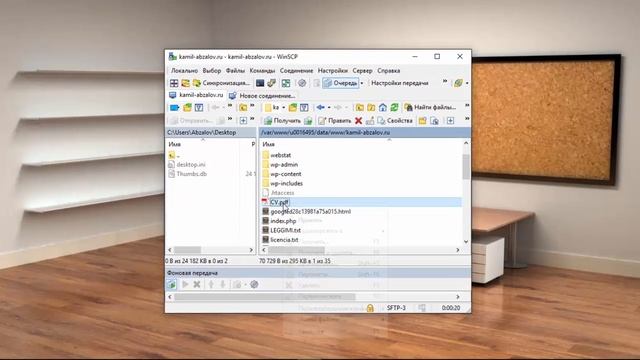This screenshot has height=360, width=640.
Task: Select Thumbs.db in local panel
Action: click(191, 174)
